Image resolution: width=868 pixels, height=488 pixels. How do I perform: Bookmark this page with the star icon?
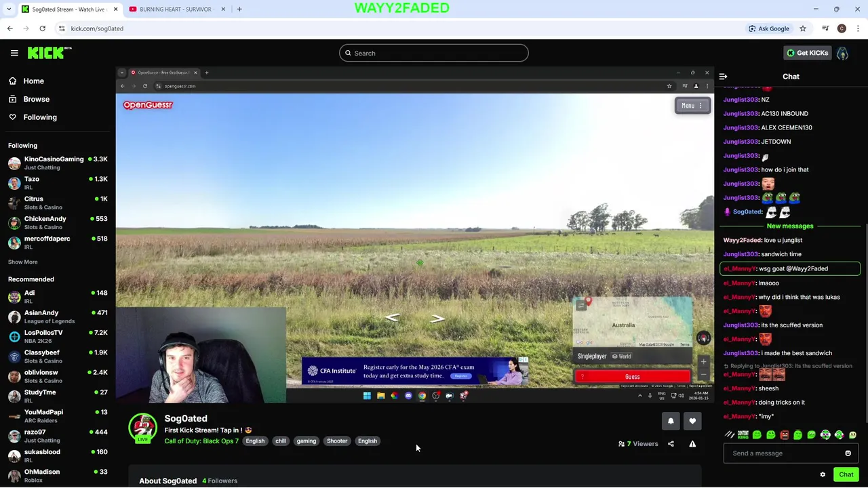pyautogui.click(x=802, y=28)
